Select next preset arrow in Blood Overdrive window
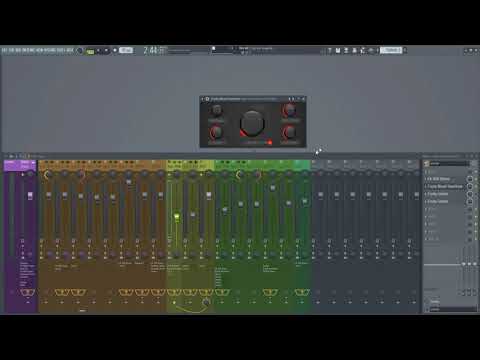480x360 pixels. click(x=293, y=99)
